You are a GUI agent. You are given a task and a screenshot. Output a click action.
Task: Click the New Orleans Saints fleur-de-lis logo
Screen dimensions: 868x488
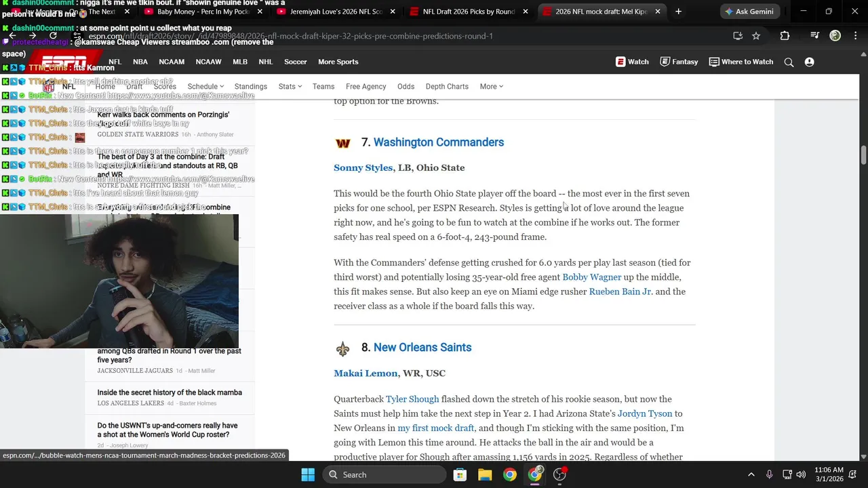[343, 348]
